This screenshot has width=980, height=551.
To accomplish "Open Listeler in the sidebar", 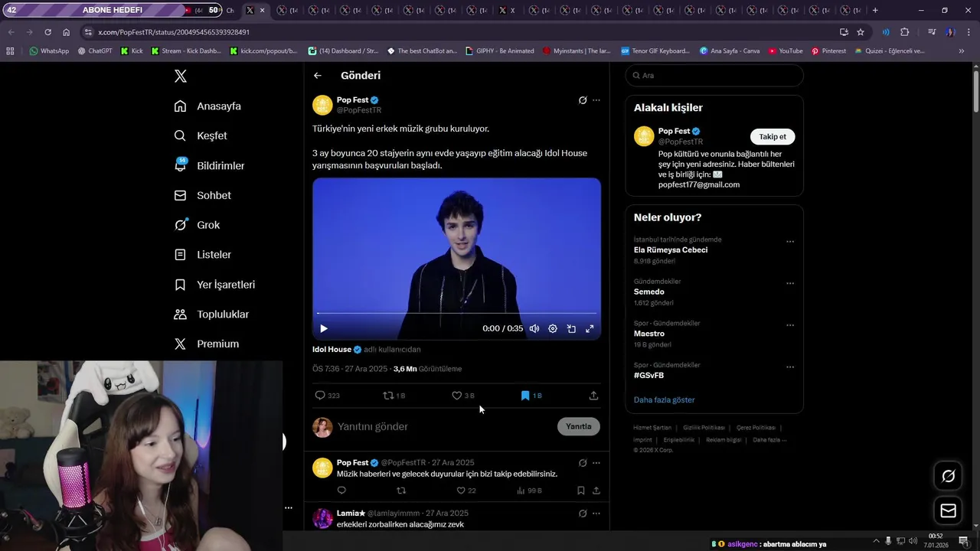I will 202,255.
